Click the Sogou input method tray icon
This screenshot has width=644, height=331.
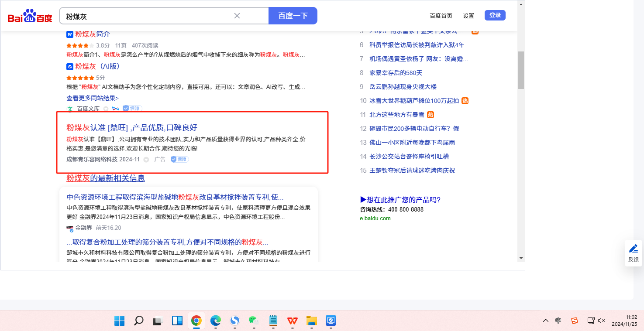pos(575,321)
